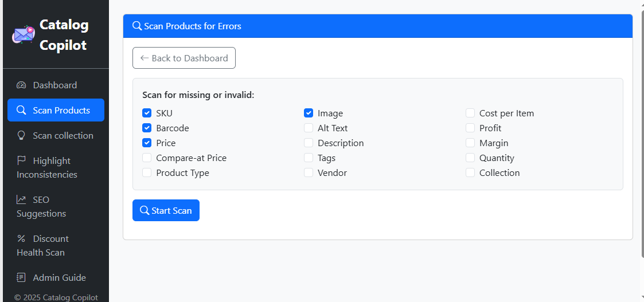Click the Scan Products magnifier icon in sidebar
The width and height of the screenshot is (644, 302).
(21, 111)
